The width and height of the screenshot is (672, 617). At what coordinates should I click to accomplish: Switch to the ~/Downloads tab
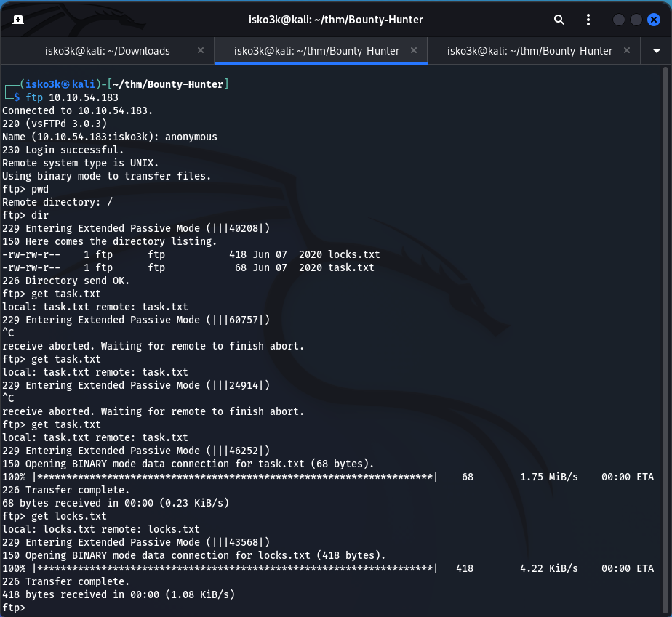pos(107,51)
